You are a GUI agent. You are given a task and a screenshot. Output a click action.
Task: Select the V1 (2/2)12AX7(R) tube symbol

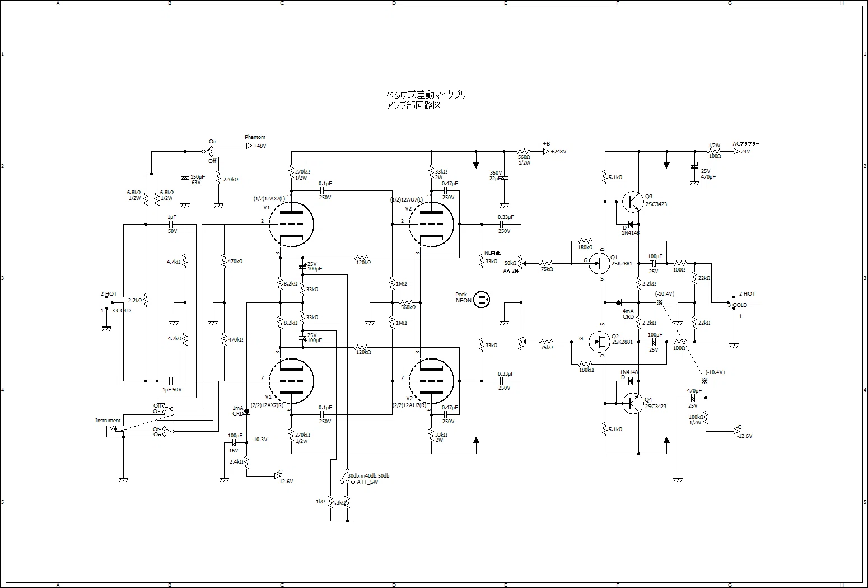[x=291, y=381]
